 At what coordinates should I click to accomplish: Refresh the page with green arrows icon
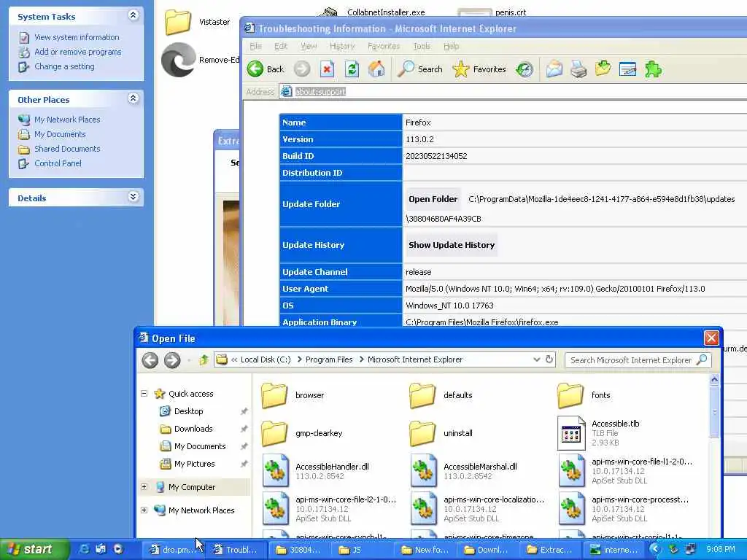click(x=352, y=69)
